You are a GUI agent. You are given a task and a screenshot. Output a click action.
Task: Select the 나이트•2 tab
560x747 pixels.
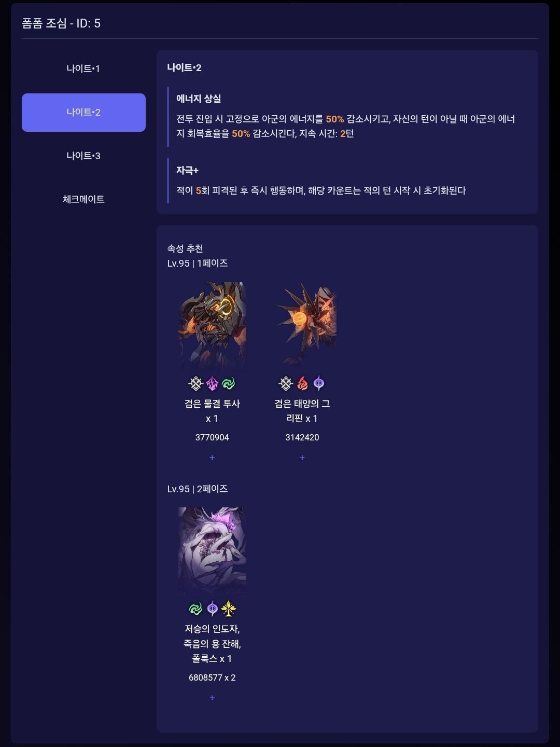[83, 112]
